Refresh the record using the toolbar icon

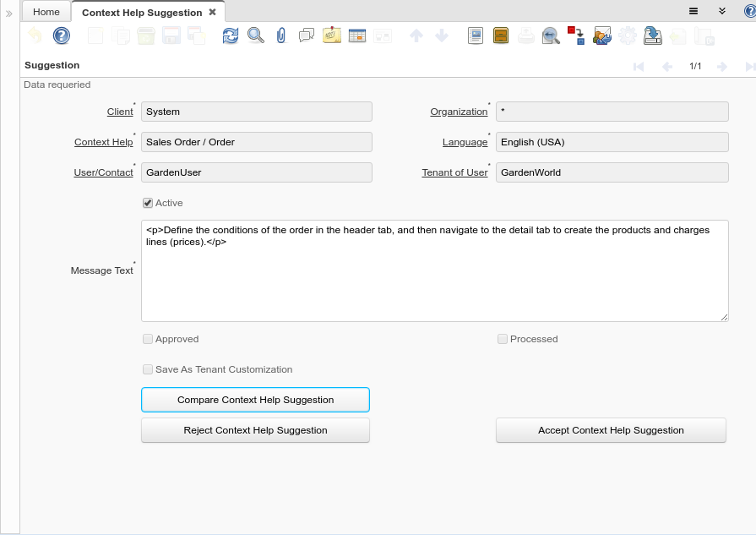click(x=231, y=35)
